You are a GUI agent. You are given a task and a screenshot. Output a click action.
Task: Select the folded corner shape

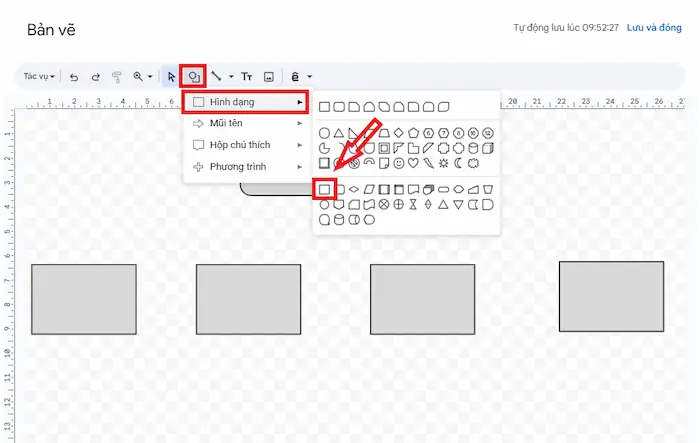[x=384, y=163]
